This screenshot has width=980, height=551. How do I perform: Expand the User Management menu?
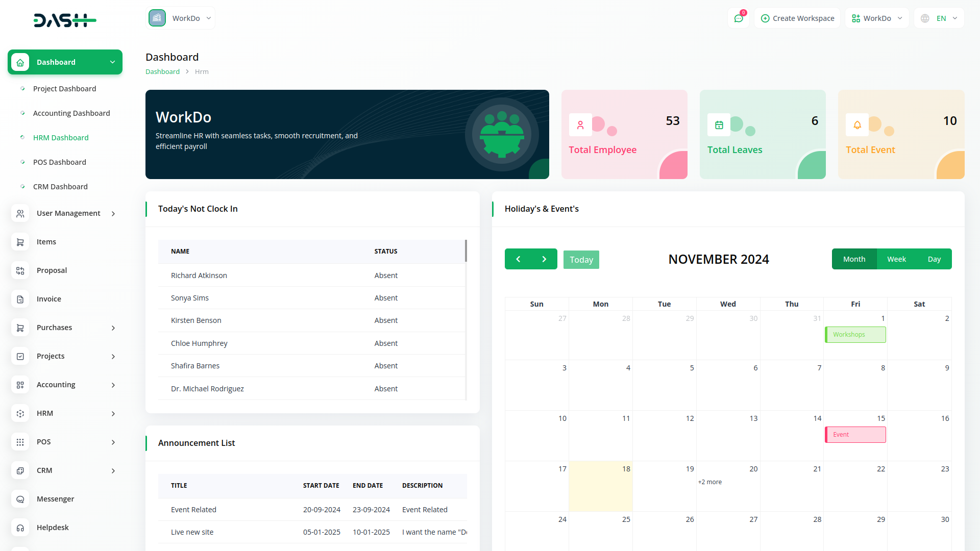point(68,213)
